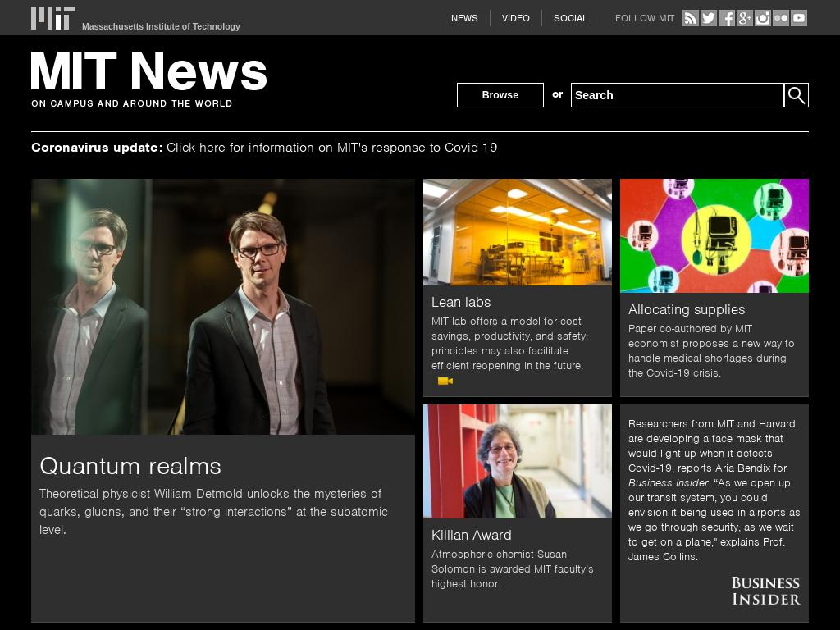Image resolution: width=840 pixels, height=630 pixels.
Task: Open MIT's Google Plus icon
Action: [745, 18]
